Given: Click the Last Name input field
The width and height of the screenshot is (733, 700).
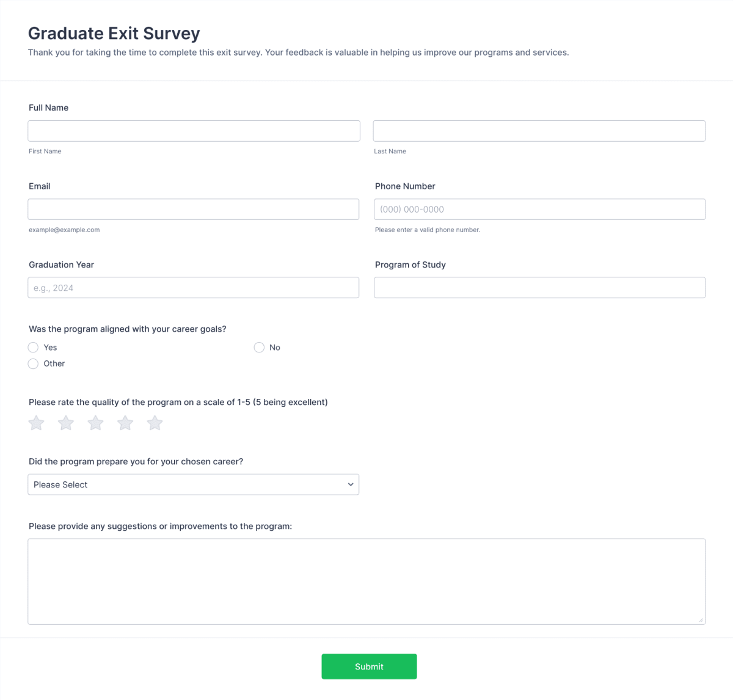Looking at the screenshot, I should 539,131.
